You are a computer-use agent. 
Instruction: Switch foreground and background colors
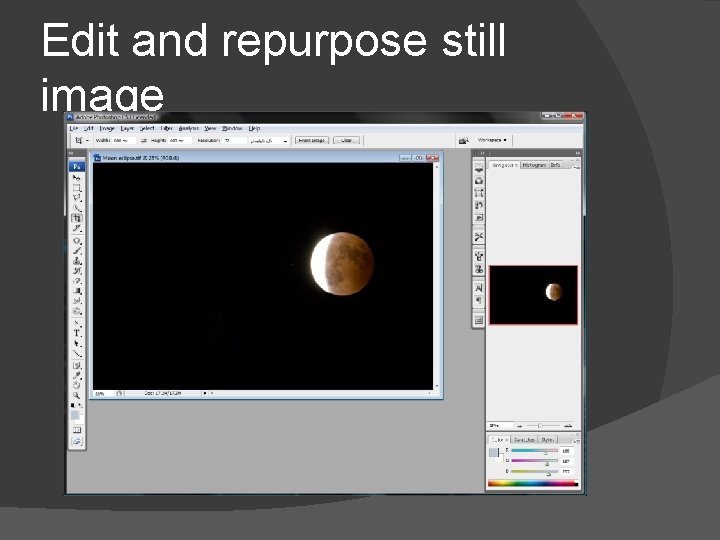click(x=81, y=406)
